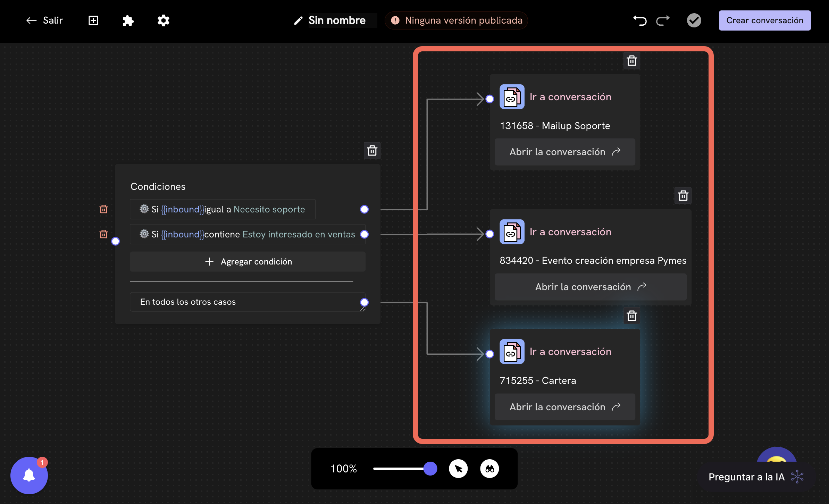Open the Evento creación empresa Pymes conversation

click(591, 287)
